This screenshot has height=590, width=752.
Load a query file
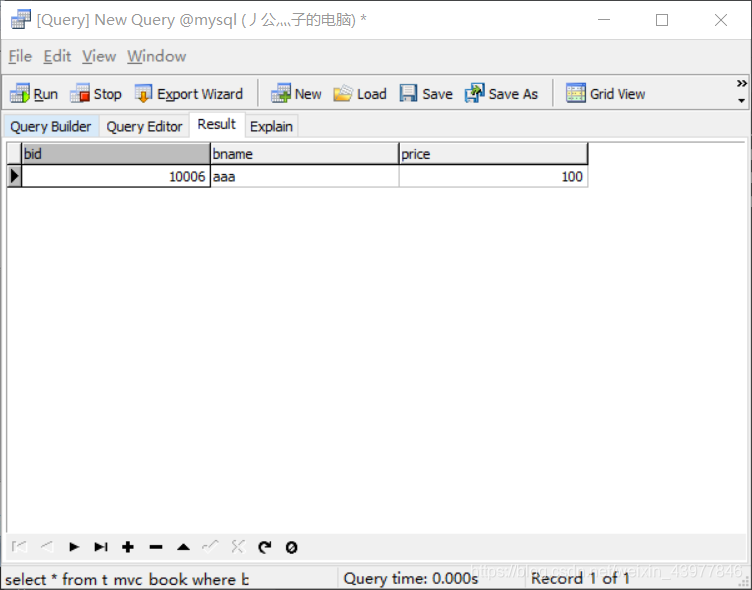360,94
